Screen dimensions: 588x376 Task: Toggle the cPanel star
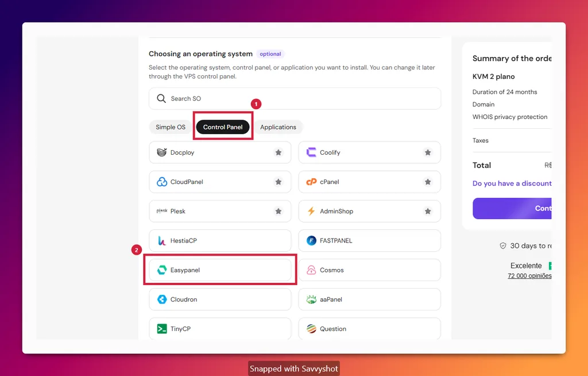(x=427, y=182)
